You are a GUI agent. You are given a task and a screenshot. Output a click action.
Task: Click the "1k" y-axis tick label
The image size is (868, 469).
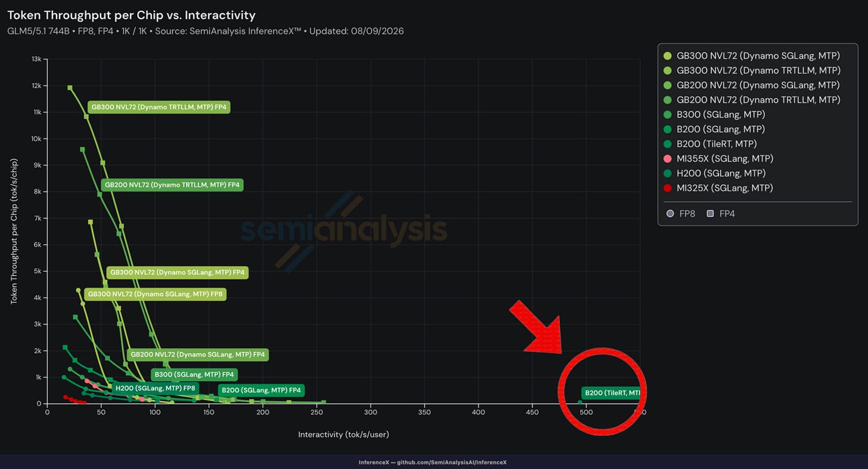tap(37, 377)
